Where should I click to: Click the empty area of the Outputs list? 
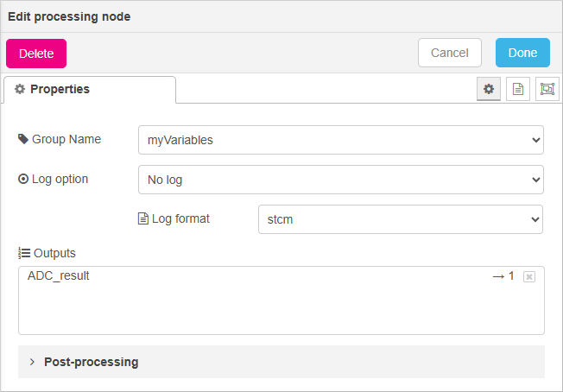(281, 311)
